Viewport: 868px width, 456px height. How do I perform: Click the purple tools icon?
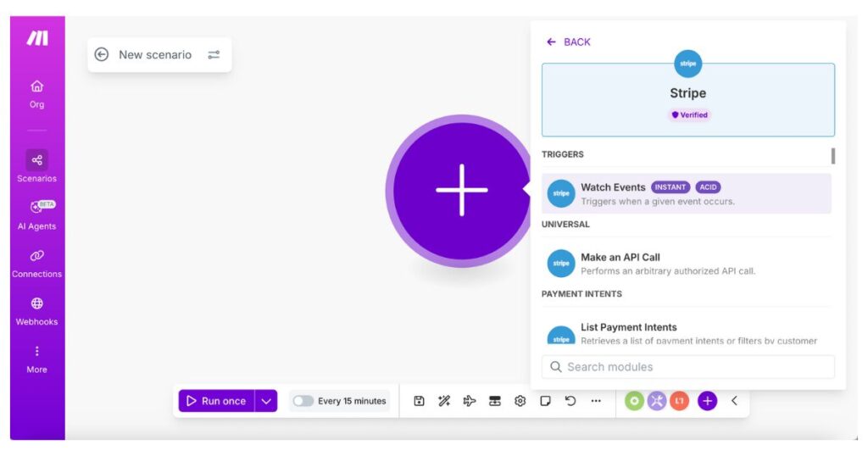pyautogui.click(x=657, y=401)
